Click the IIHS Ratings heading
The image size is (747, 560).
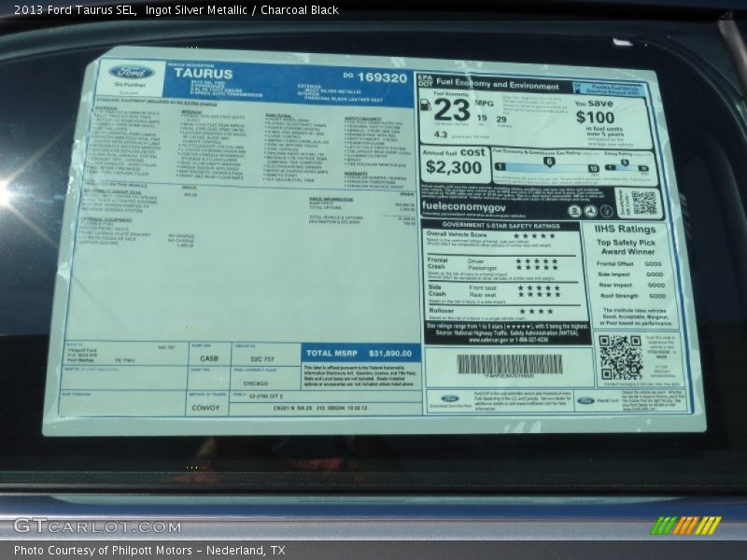[624, 229]
